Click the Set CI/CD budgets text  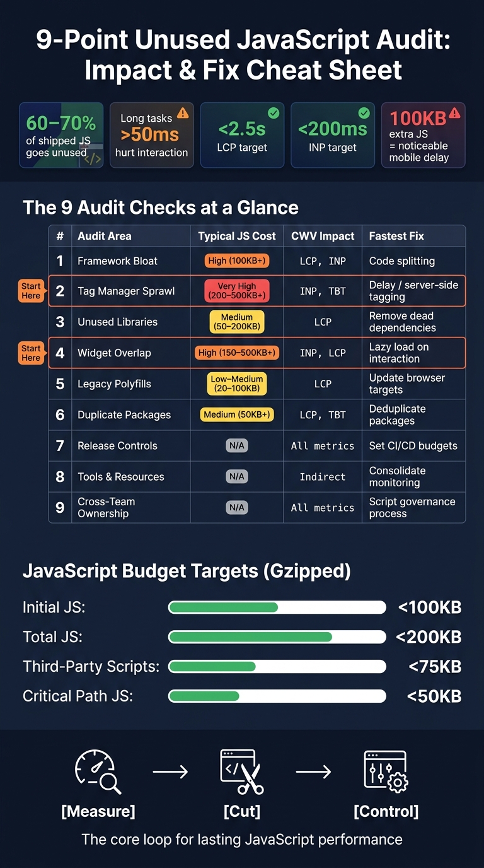click(413, 445)
